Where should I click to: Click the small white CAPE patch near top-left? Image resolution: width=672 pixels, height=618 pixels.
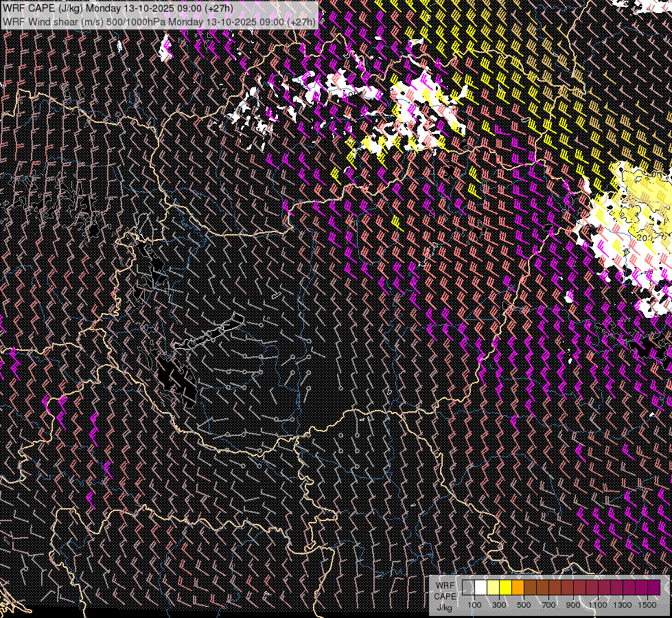pyautogui.click(x=165, y=49)
